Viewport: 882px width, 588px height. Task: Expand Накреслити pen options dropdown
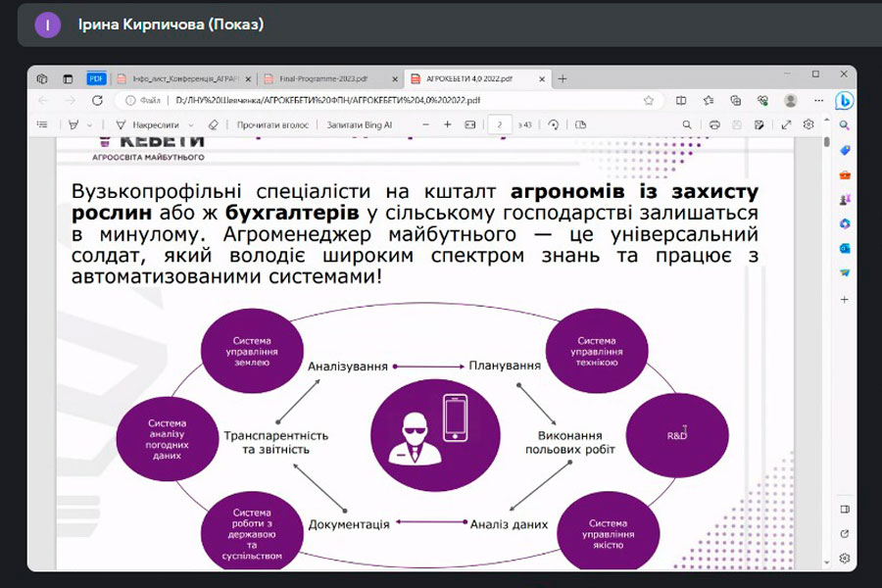click(191, 124)
